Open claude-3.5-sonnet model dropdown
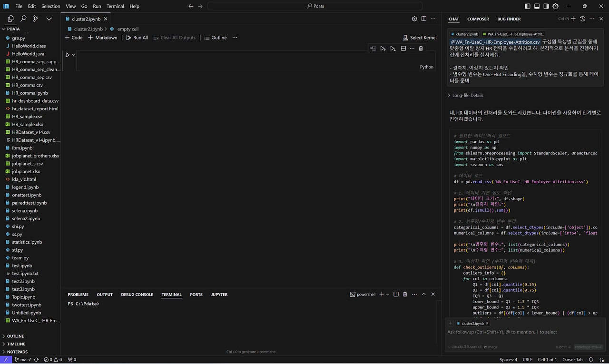 click(464, 347)
